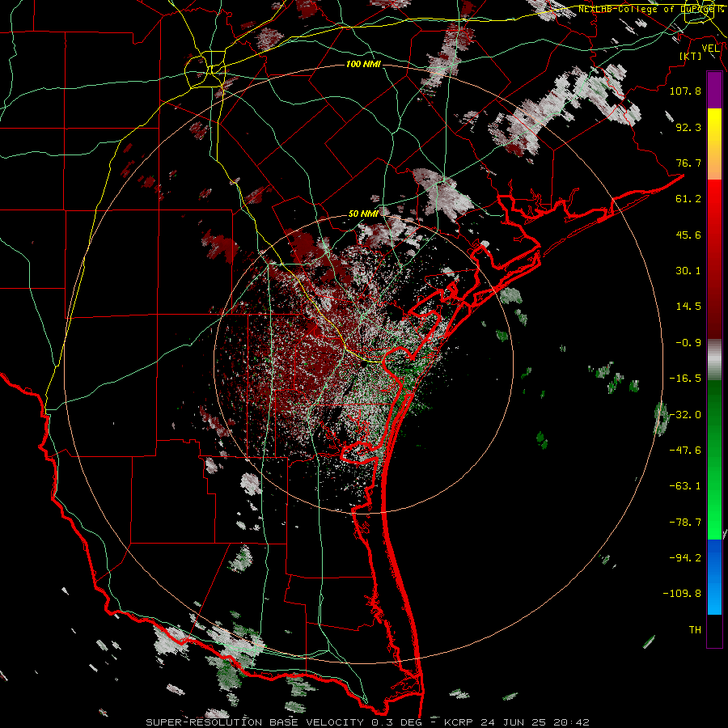
Task: Select the -78.7 value on velocity scale
Action: click(685, 523)
